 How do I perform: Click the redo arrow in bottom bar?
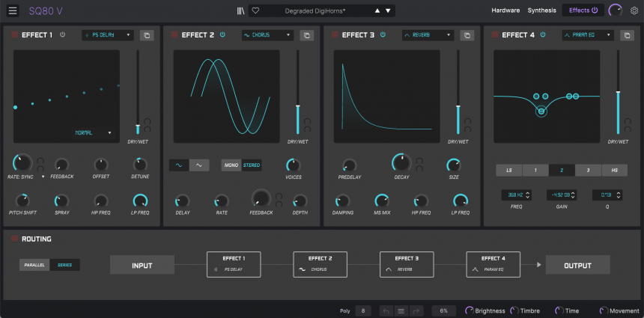pos(416,311)
